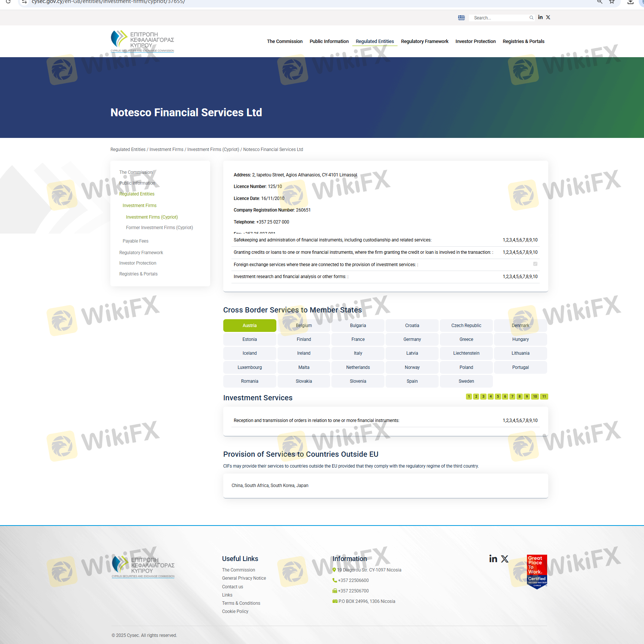The image size is (644, 644).
Task: Open Investment Firms in the sidebar
Action: [x=139, y=206]
